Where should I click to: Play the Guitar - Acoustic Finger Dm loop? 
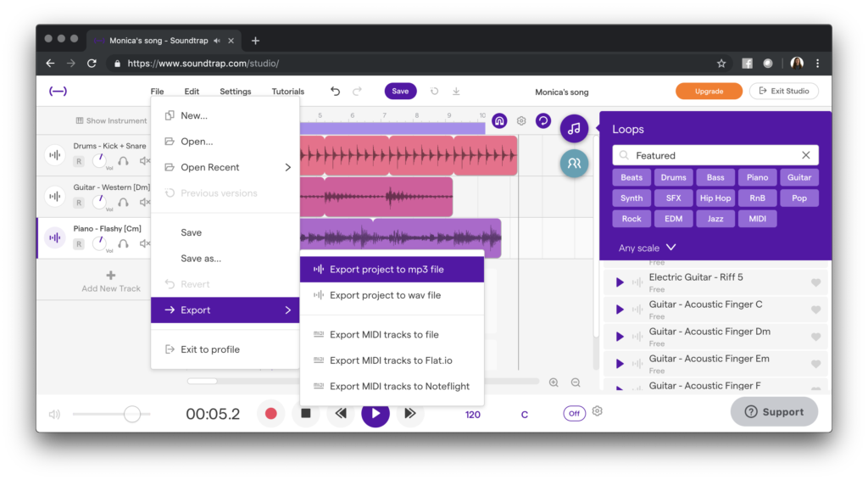coord(620,337)
